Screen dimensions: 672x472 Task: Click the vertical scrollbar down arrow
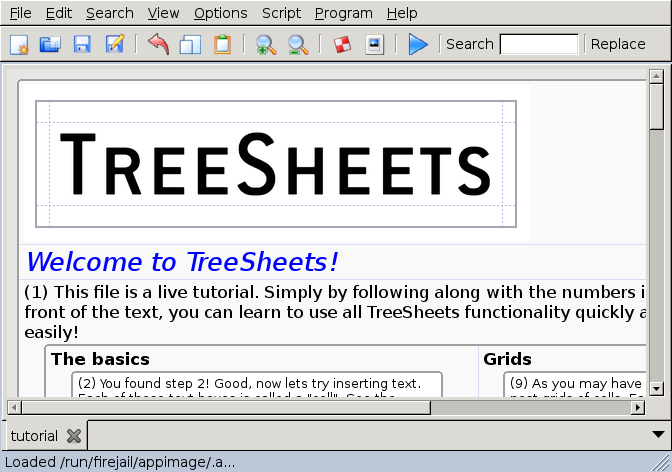(657, 389)
